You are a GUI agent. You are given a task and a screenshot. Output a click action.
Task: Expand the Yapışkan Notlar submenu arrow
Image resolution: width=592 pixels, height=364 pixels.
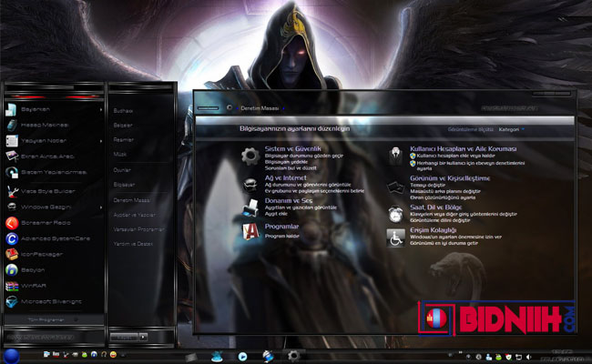[101, 141]
